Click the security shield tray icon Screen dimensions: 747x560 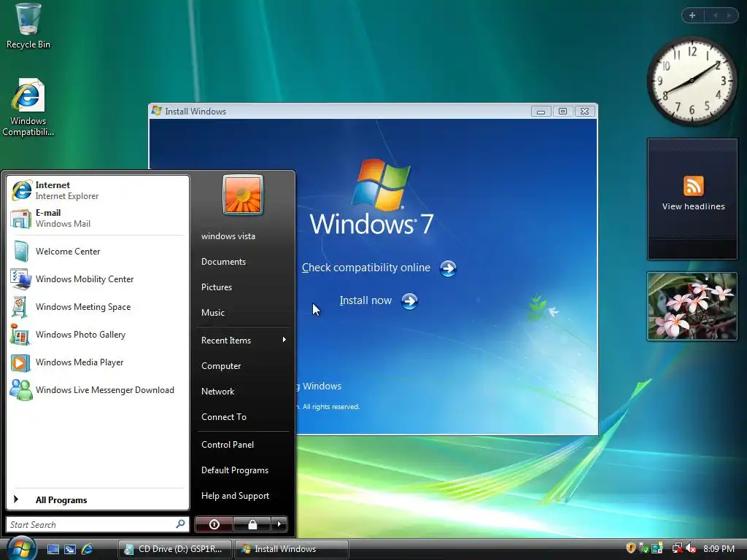631,548
